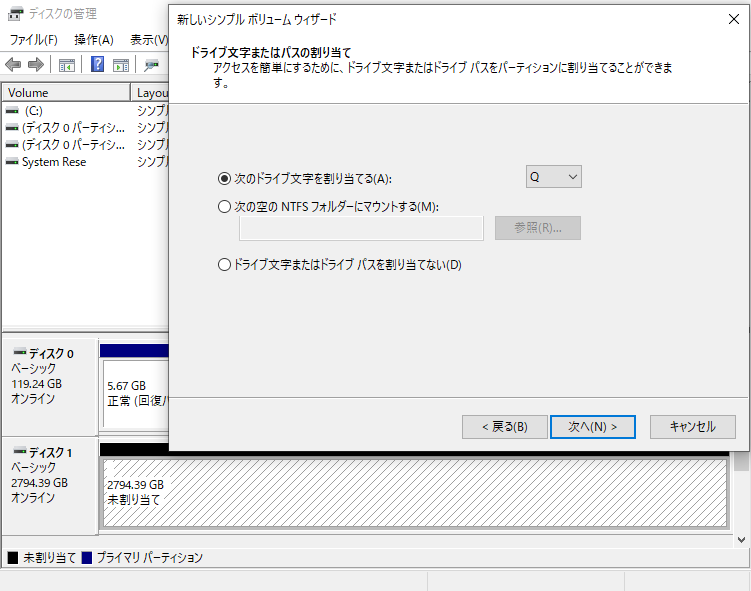The image size is (751, 591).
Task: Select the System Rese volume row icon
Action: (x=12, y=162)
